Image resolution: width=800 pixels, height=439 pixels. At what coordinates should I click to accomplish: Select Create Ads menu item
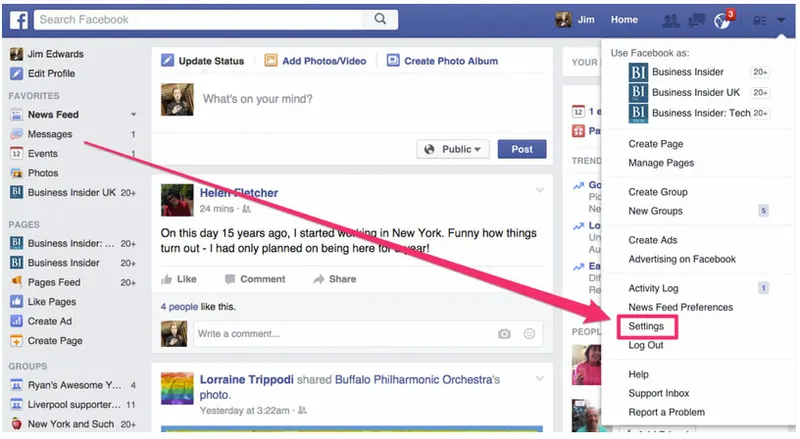653,240
